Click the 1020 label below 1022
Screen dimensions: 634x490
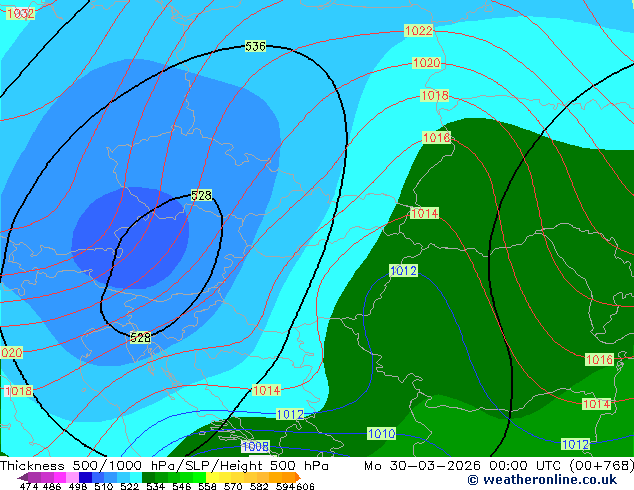pos(426,63)
